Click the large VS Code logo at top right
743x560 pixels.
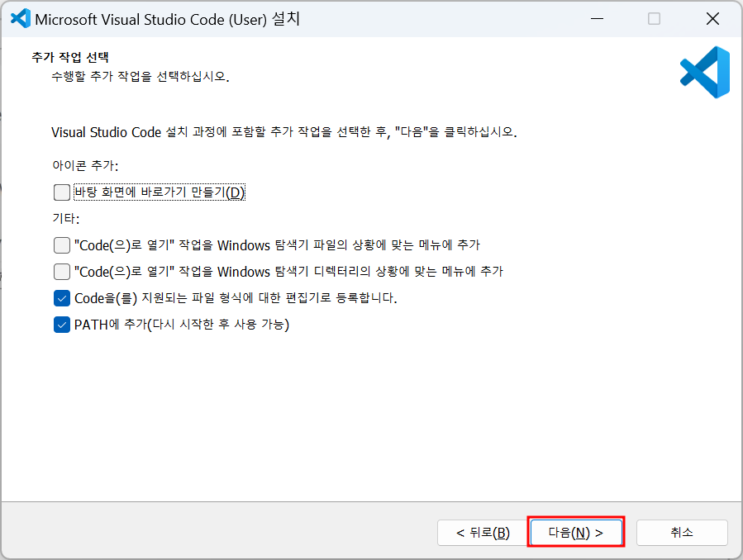click(x=705, y=72)
